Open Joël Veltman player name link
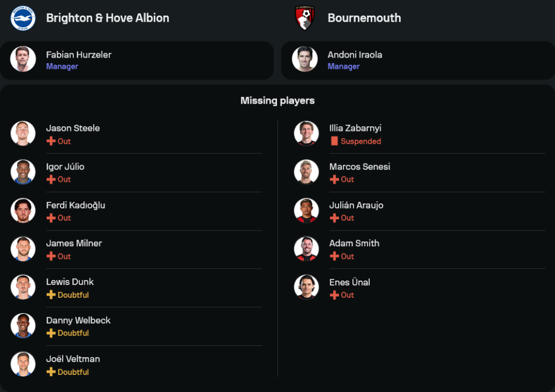555x392 pixels. coord(73,359)
